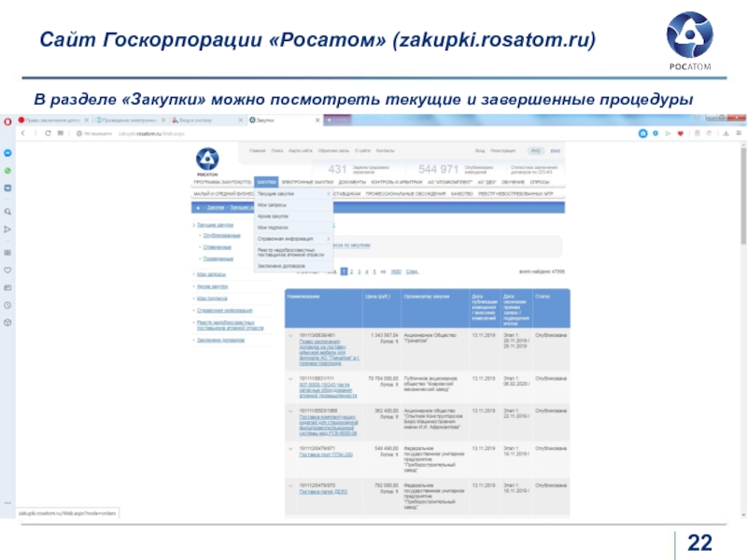Open WhatsApp in the Opera sidebar
Viewport: 747px width, 560px height.
tap(7, 171)
